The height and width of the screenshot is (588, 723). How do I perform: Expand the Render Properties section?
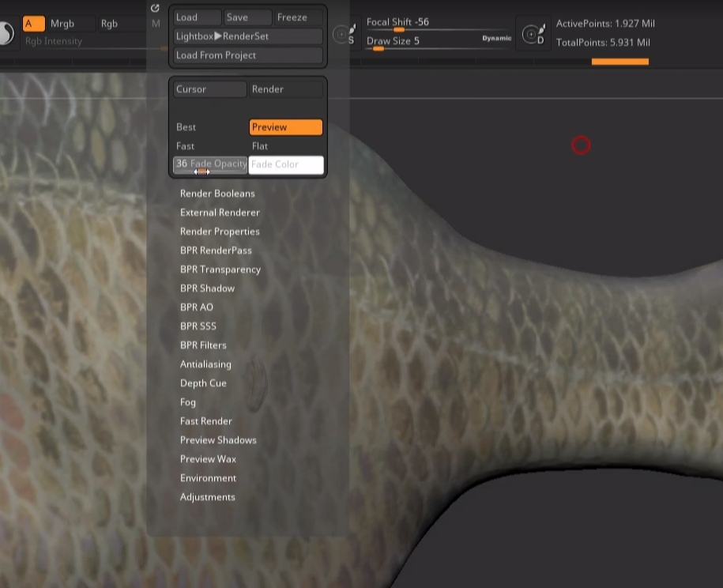tap(220, 232)
